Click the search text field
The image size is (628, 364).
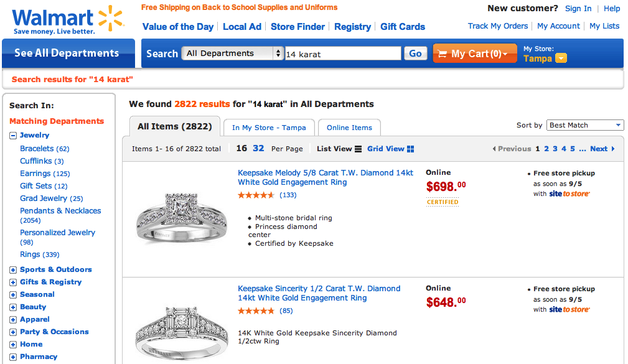tap(343, 54)
